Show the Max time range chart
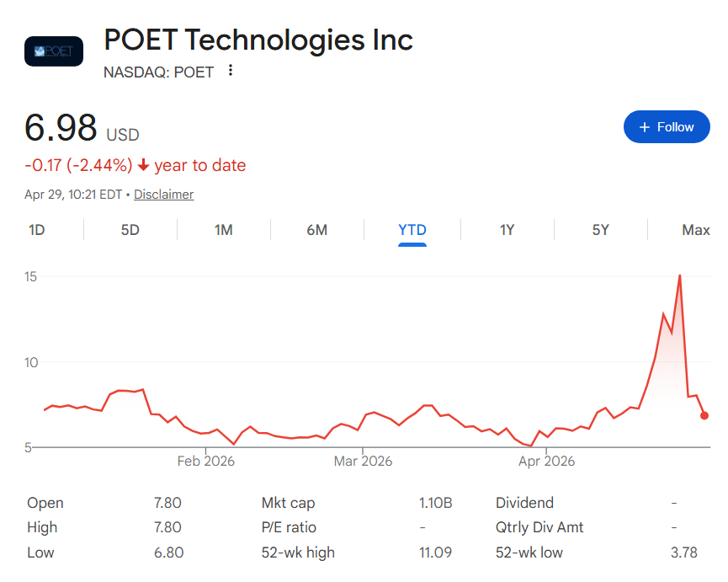The image size is (728, 582). click(x=694, y=229)
